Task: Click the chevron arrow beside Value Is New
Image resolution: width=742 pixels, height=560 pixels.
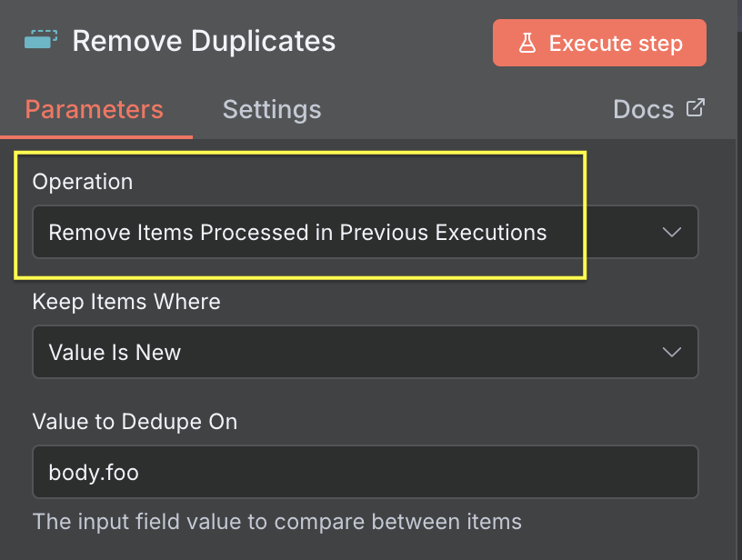Action: (x=672, y=352)
